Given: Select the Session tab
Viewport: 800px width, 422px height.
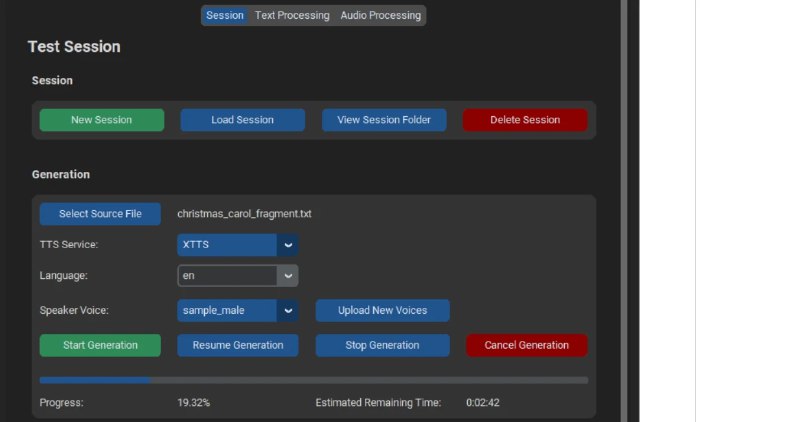Looking at the screenshot, I should coord(225,16).
